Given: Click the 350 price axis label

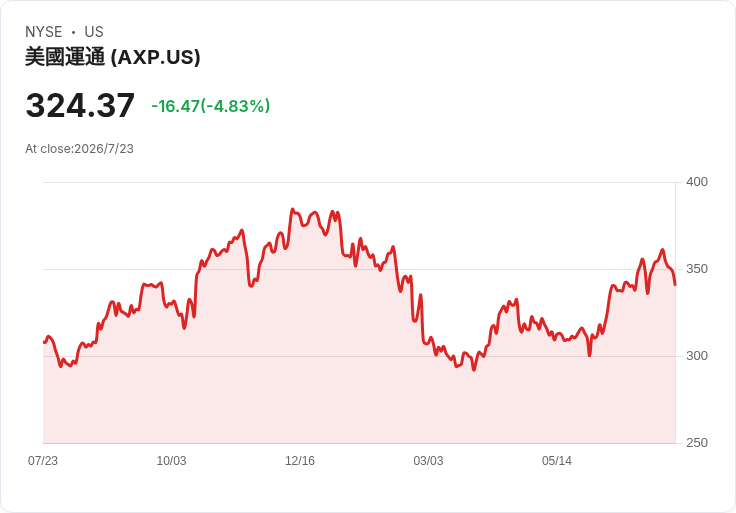Looking at the screenshot, I should coord(697,269).
